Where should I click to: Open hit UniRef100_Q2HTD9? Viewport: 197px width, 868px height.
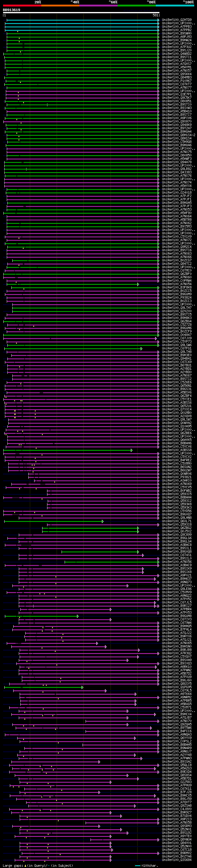pos(177,20)
